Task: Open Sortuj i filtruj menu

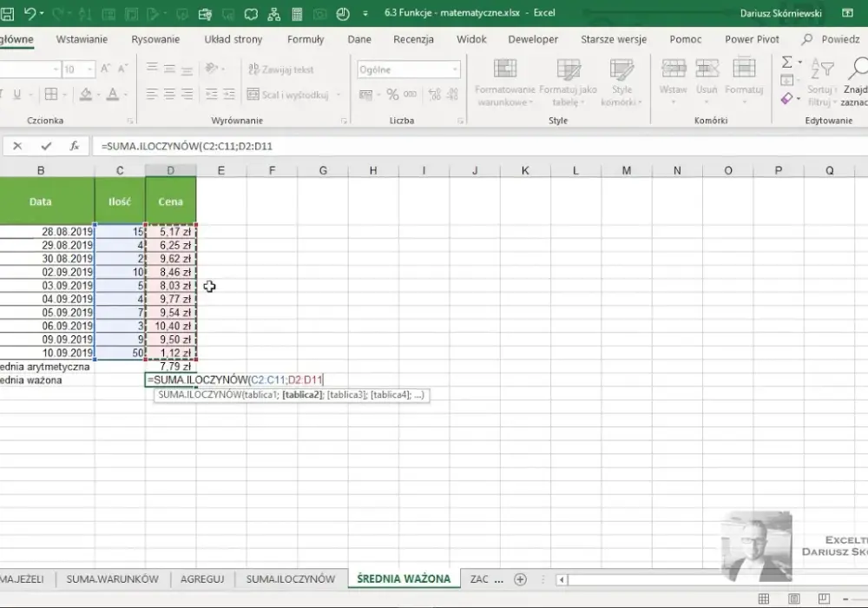Action: click(821, 82)
